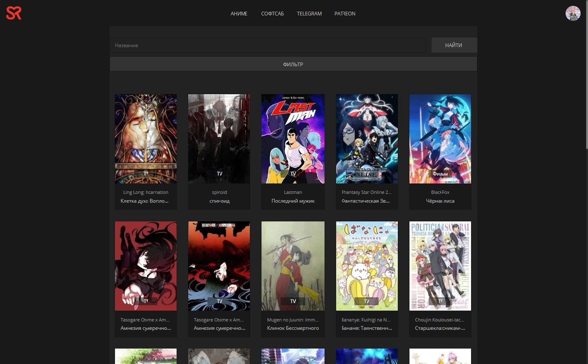The width and height of the screenshot is (588, 364).
Task: Click the НАЙТИ search button
Action: pos(454,45)
